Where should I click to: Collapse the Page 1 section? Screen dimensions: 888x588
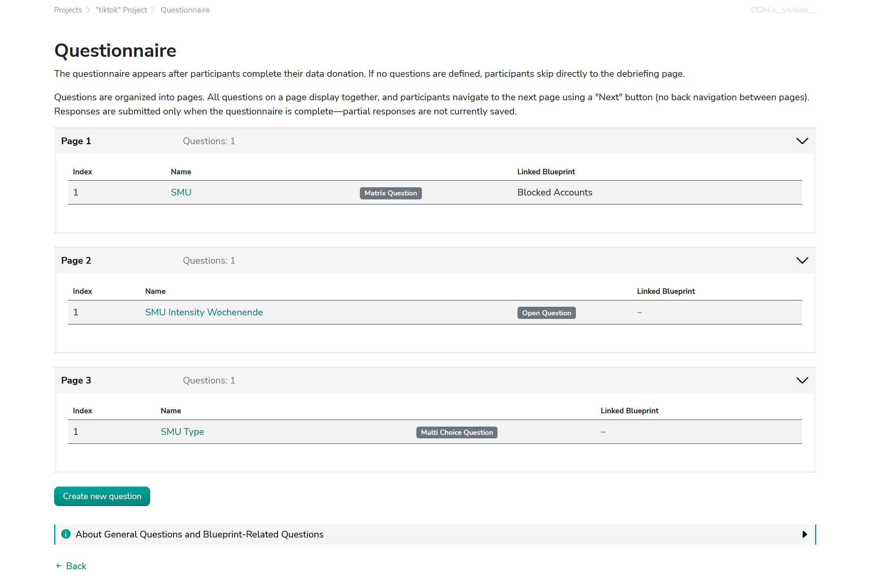(x=802, y=141)
